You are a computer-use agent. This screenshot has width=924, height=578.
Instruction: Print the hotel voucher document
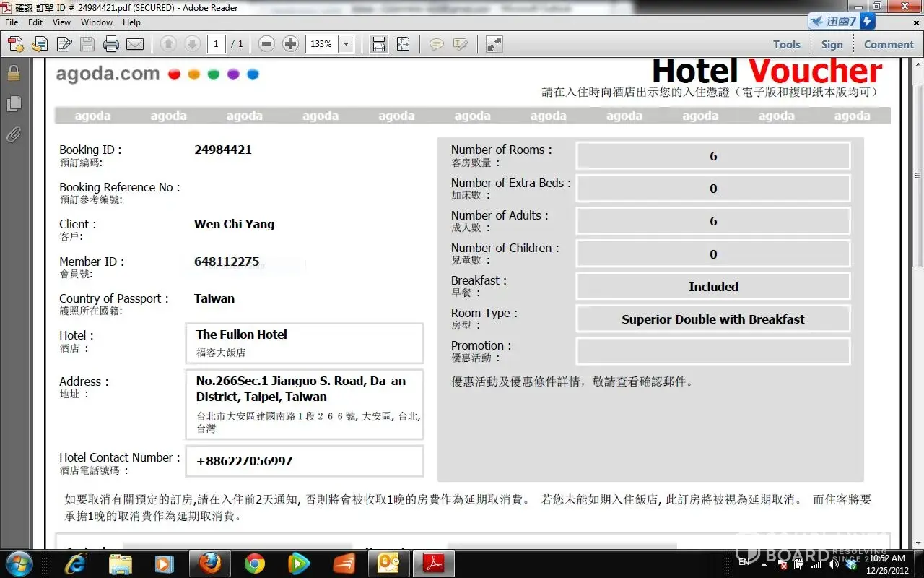(111, 44)
